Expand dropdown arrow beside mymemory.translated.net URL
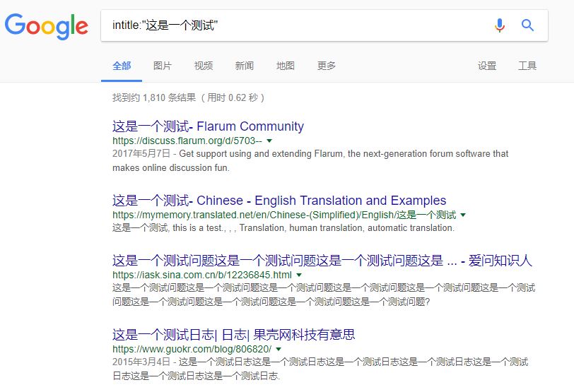 (x=463, y=215)
